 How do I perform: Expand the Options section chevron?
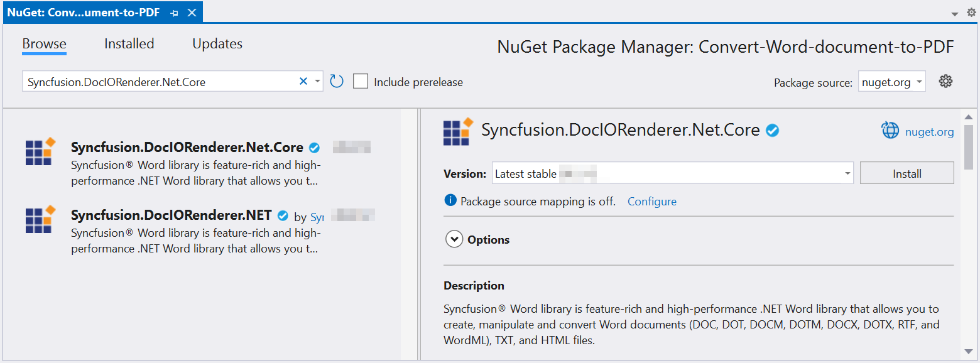tap(454, 240)
